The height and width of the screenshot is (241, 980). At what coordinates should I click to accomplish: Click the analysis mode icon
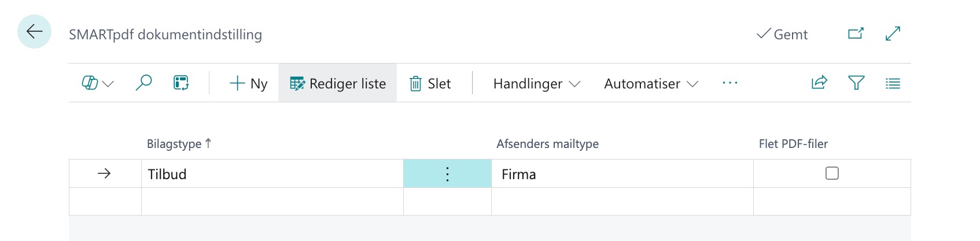(x=181, y=83)
